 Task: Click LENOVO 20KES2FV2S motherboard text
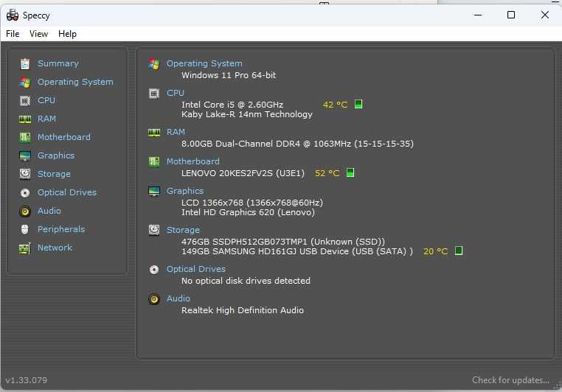pyautogui.click(x=243, y=173)
